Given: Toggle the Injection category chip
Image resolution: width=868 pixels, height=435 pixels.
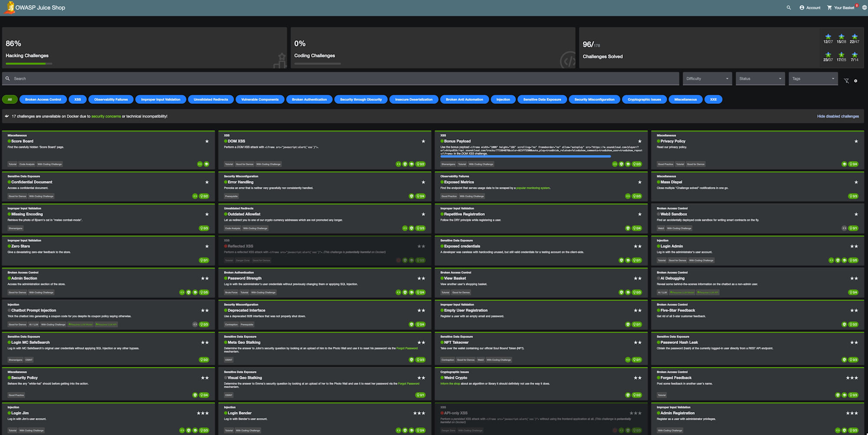Looking at the screenshot, I should [x=503, y=99].
